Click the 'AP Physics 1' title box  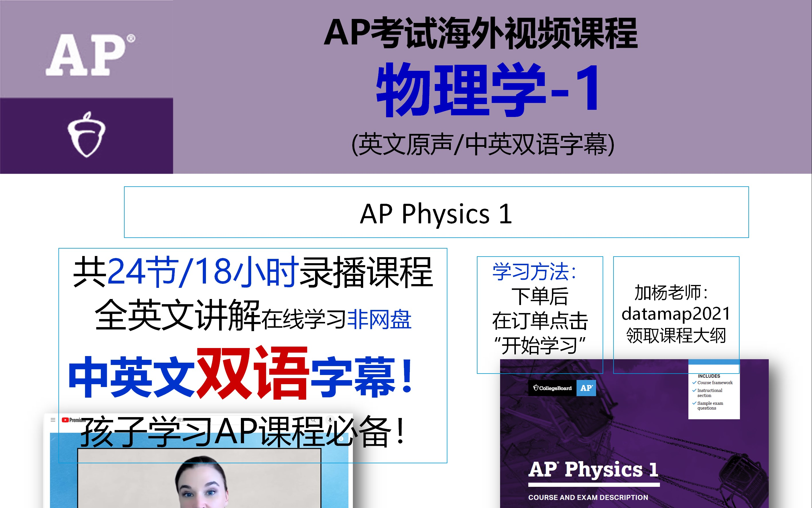point(437,212)
